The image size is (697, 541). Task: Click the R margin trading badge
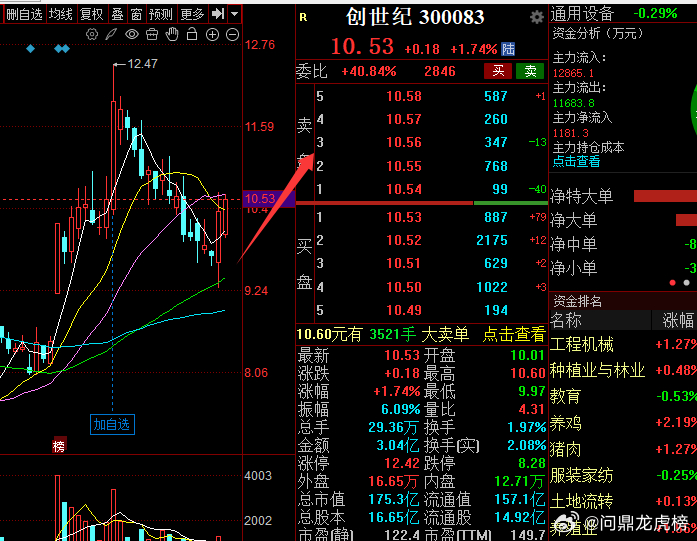pos(303,17)
